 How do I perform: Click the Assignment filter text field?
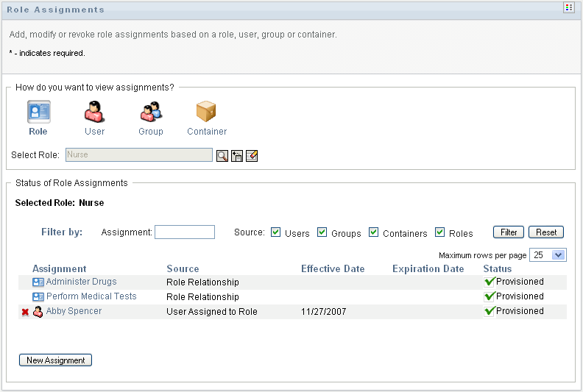coord(184,232)
